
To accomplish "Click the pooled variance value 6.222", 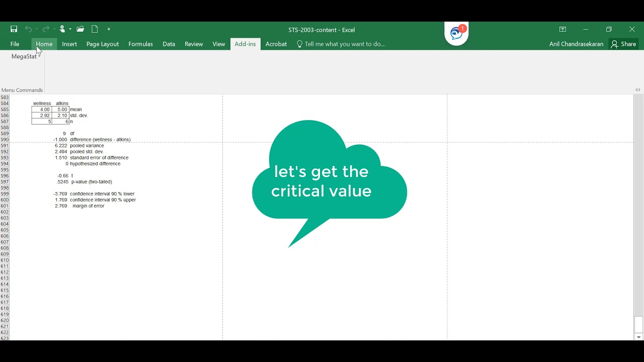I will (x=61, y=145).
